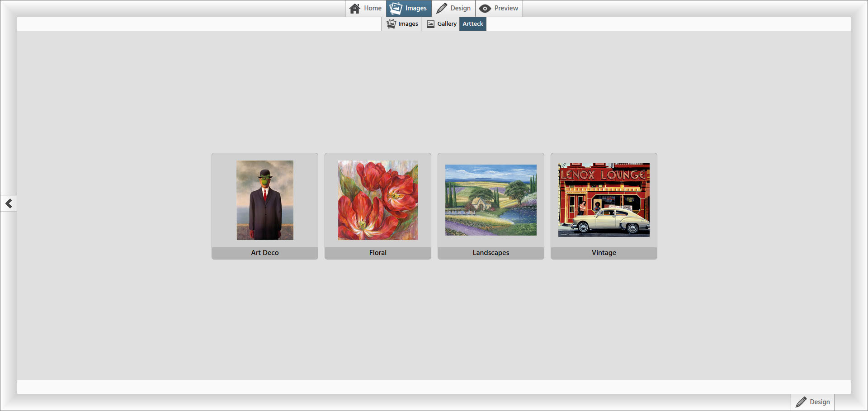Click the 'Art Deco' category label
This screenshot has width=868, height=411.
tap(265, 253)
